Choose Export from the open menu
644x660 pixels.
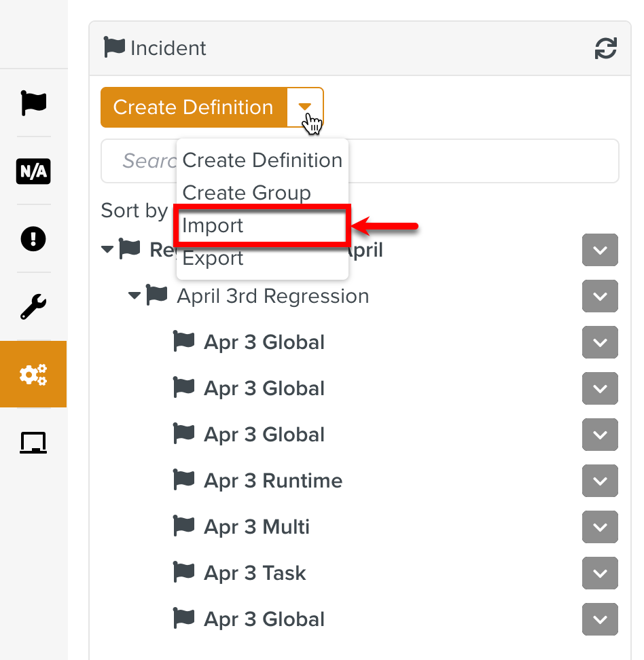(212, 257)
